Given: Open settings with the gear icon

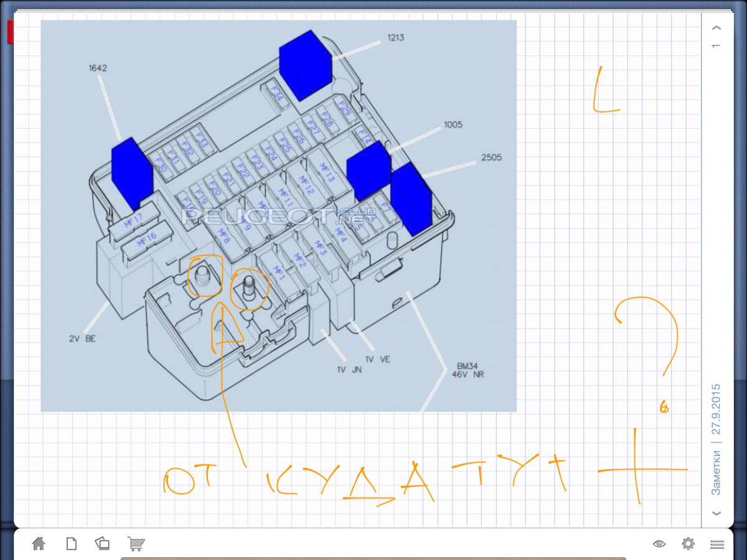Looking at the screenshot, I should tap(688, 544).
